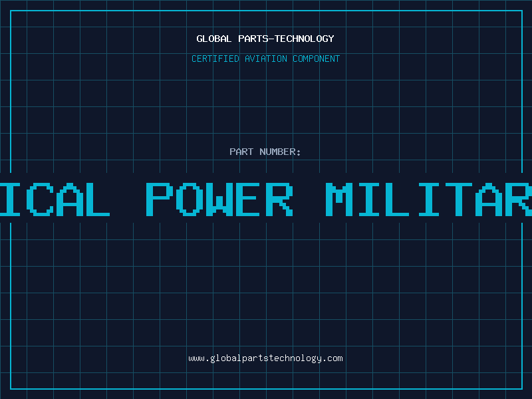Click the www prefix of the URL
The height and width of the screenshot is (399, 532).
196,358
